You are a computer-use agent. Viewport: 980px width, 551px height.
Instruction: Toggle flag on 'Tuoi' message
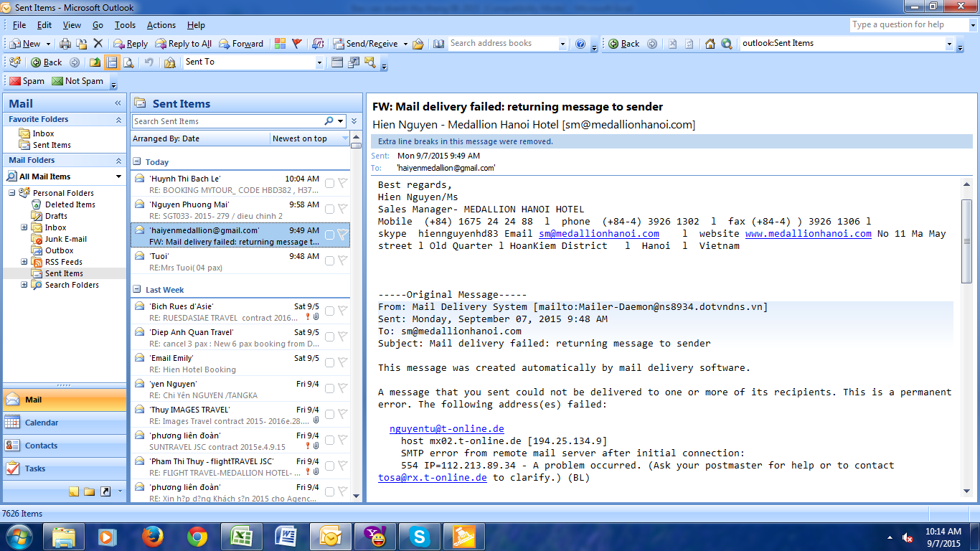342,260
